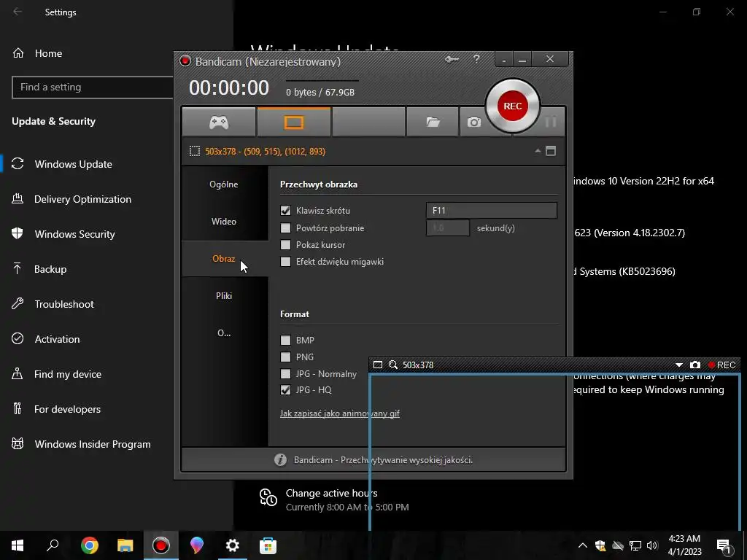
Task: Start recording with the red REC button
Action: (x=513, y=106)
